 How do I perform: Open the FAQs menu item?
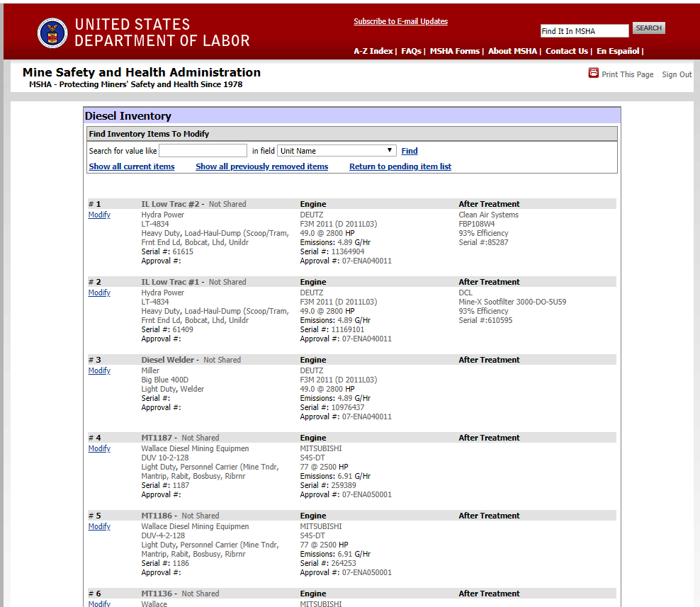(411, 51)
